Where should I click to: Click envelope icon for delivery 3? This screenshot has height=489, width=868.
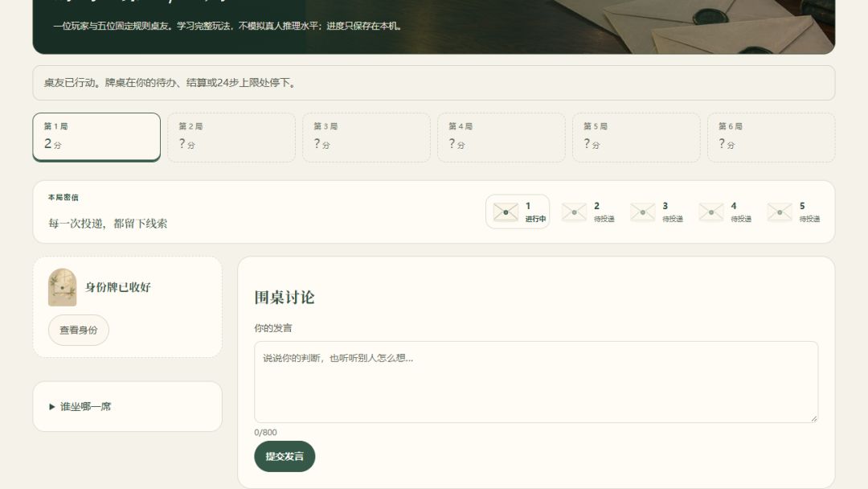643,212
